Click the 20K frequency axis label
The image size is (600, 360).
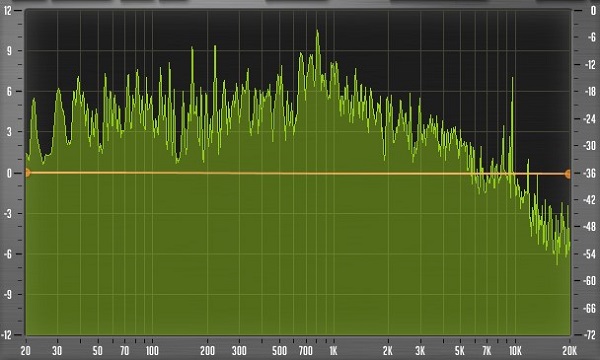pyautogui.click(x=569, y=350)
